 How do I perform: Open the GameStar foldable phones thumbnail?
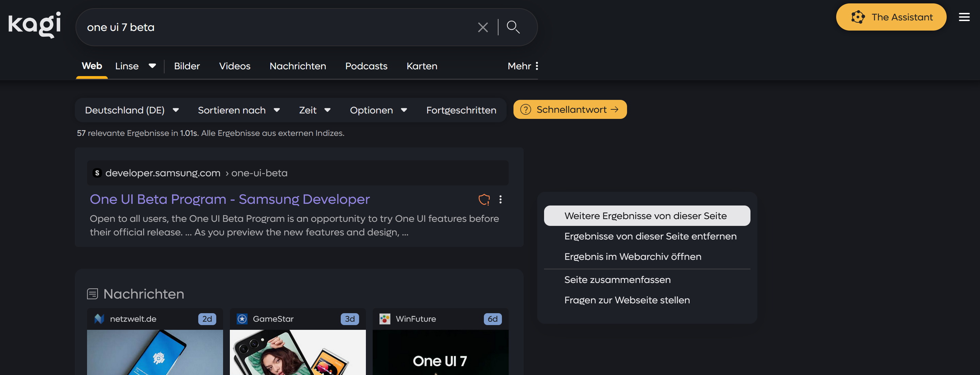(298, 352)
